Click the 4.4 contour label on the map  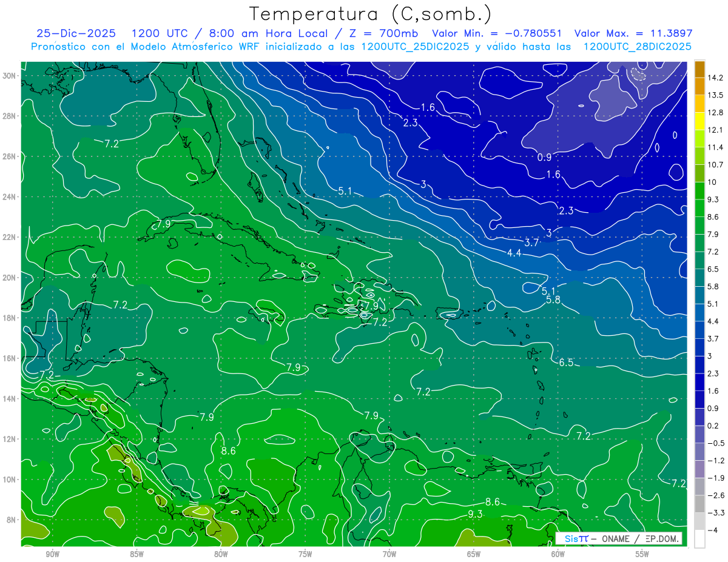point(514,253)
